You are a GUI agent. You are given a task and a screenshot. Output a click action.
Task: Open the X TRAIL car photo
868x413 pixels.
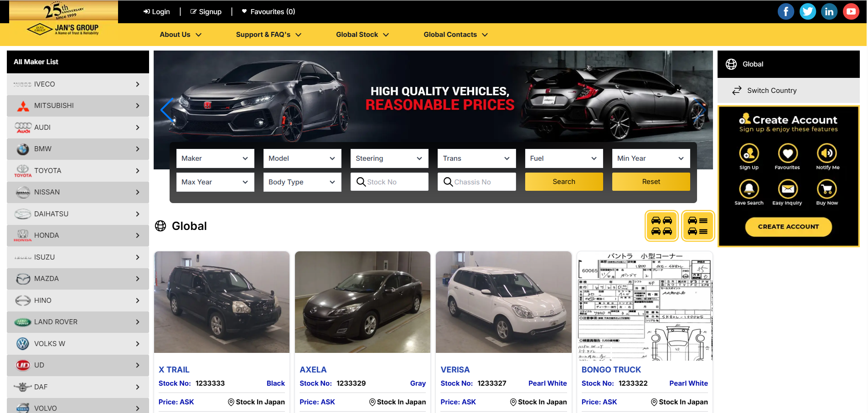(222, 302)
